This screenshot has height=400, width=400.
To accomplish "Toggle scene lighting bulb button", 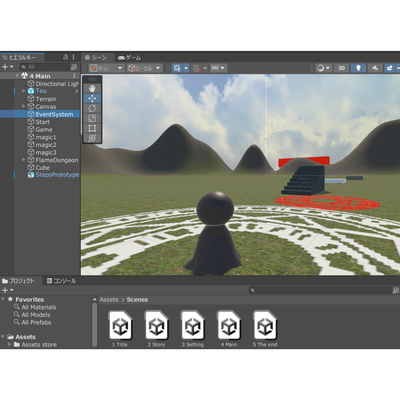I will [358, 68].
